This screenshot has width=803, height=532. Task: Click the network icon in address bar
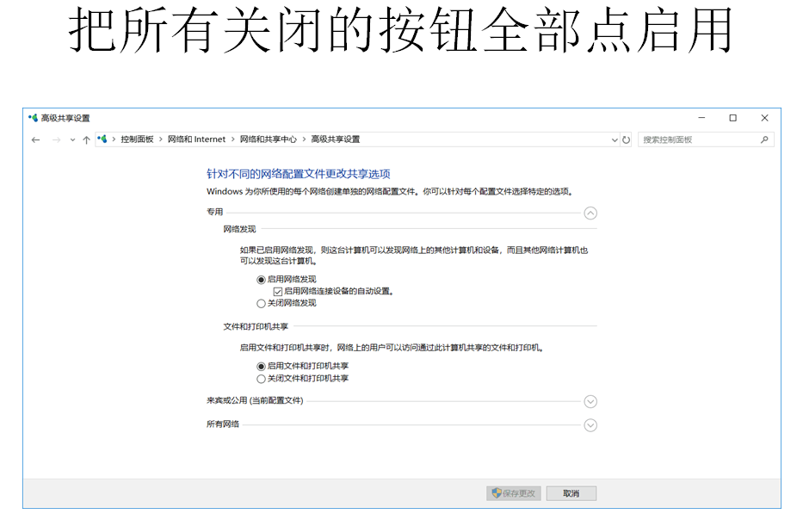tap(102, 139)
